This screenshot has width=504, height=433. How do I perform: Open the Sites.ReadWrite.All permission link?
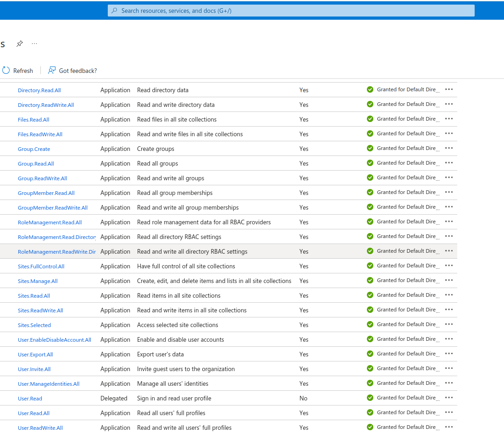pyautogui.click(x=40, y=311)
